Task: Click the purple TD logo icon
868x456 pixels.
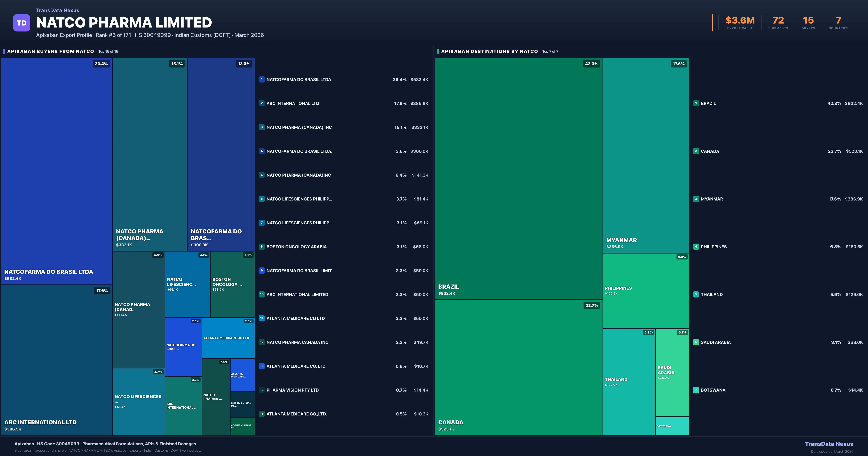Action: coord(22,23)
